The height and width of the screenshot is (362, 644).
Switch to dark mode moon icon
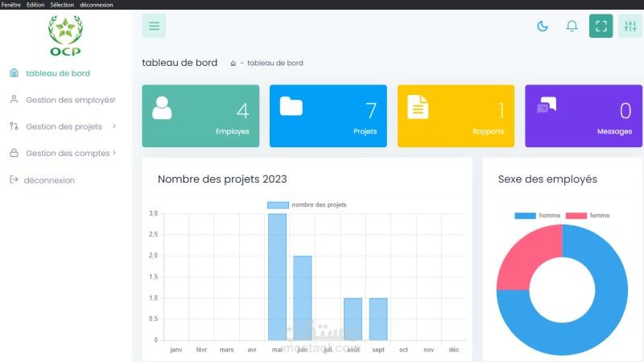pyautogui.click(x=543, y=27)
